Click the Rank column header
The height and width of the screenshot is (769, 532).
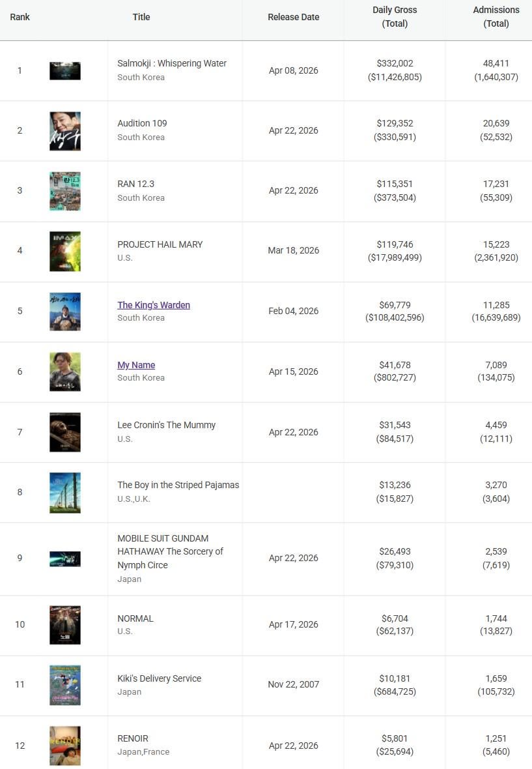coord(20,17)
